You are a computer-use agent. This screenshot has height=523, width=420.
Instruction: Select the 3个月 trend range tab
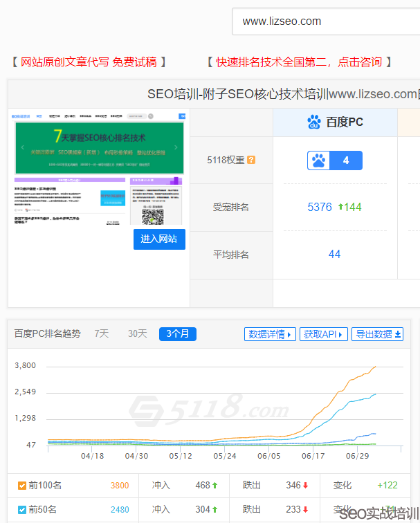point(177,334)
